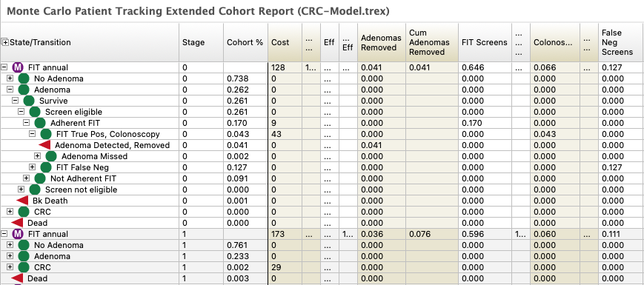Click green state circle for Not Adherent FIT
The height and width of the screenshot is (285, 644).
point(40,178)
